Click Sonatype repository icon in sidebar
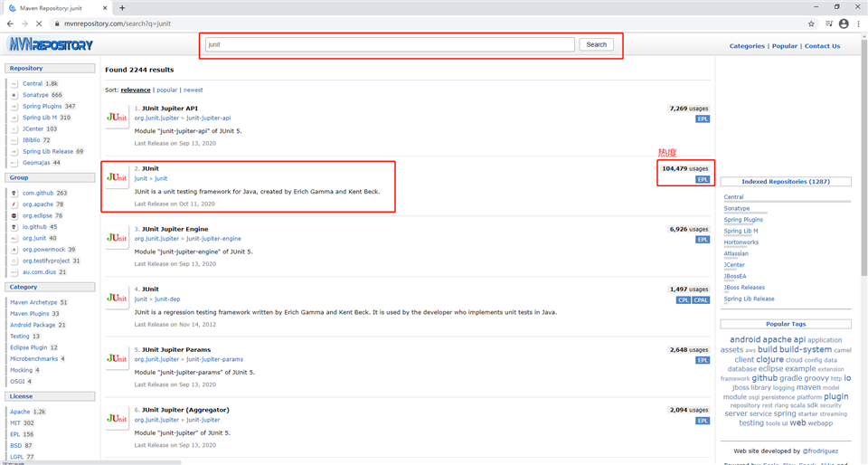This screenshot has height=465, width=868. (x=14, y=95)
